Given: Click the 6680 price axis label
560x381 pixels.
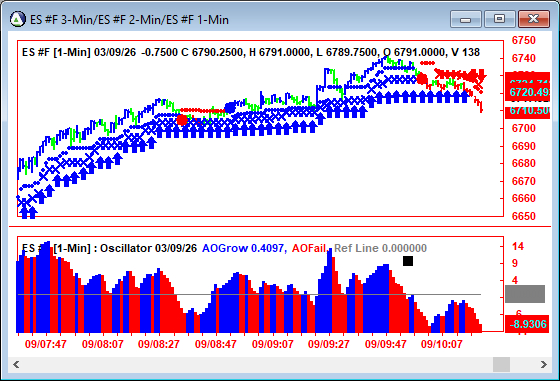Looking at the screenshot, I should (524, 163).
